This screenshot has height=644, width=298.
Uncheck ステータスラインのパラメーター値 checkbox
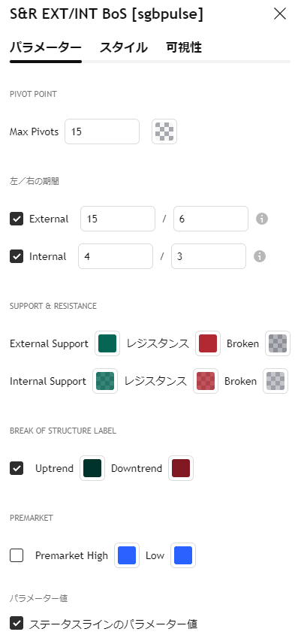pyautogui.click(x=17, y=623)
